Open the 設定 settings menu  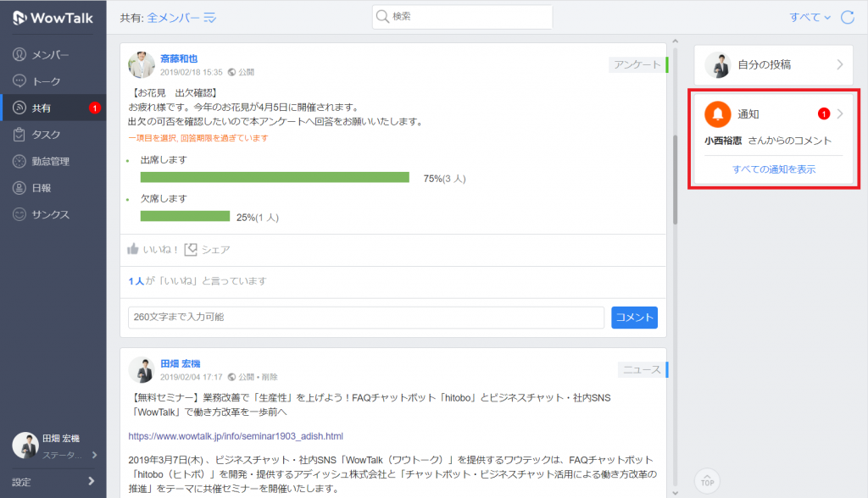[53, 482]
